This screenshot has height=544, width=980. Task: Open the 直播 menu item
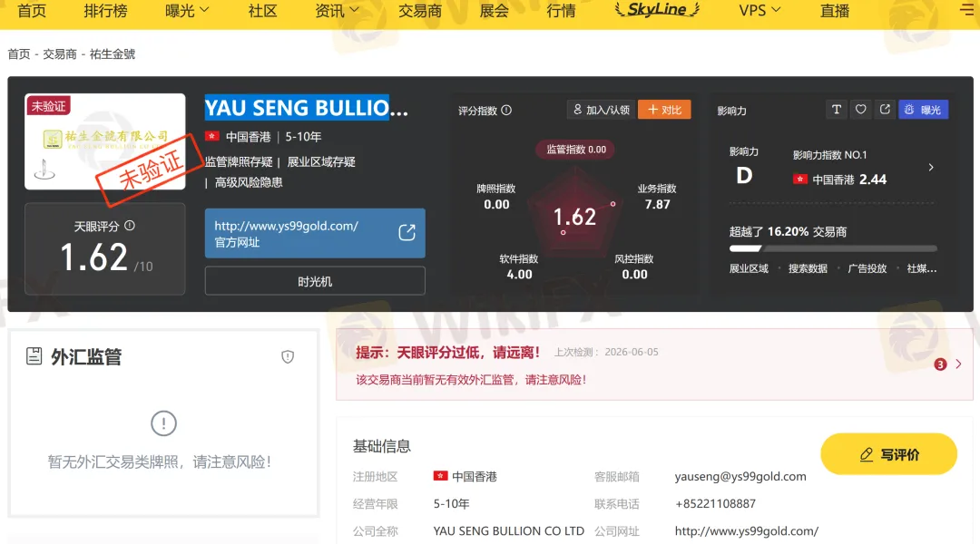click(835, 11)
